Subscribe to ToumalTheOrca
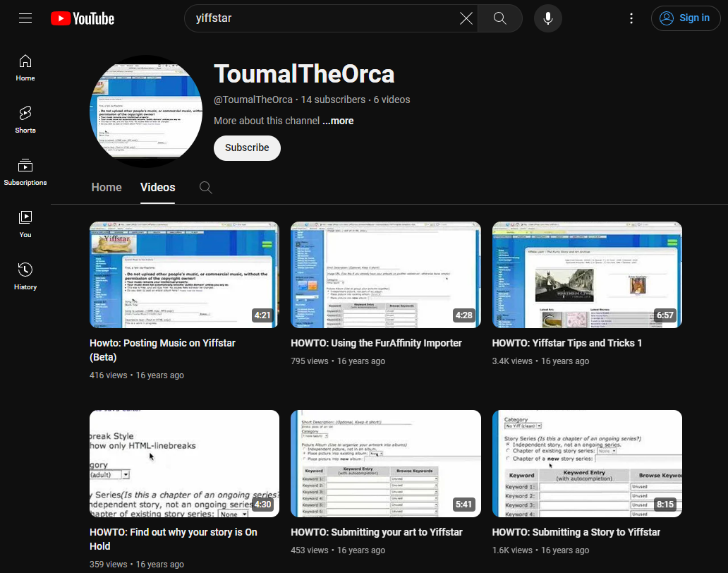This screenshot has width=728, height=573. pyautogui.click(x=247, y=147)
